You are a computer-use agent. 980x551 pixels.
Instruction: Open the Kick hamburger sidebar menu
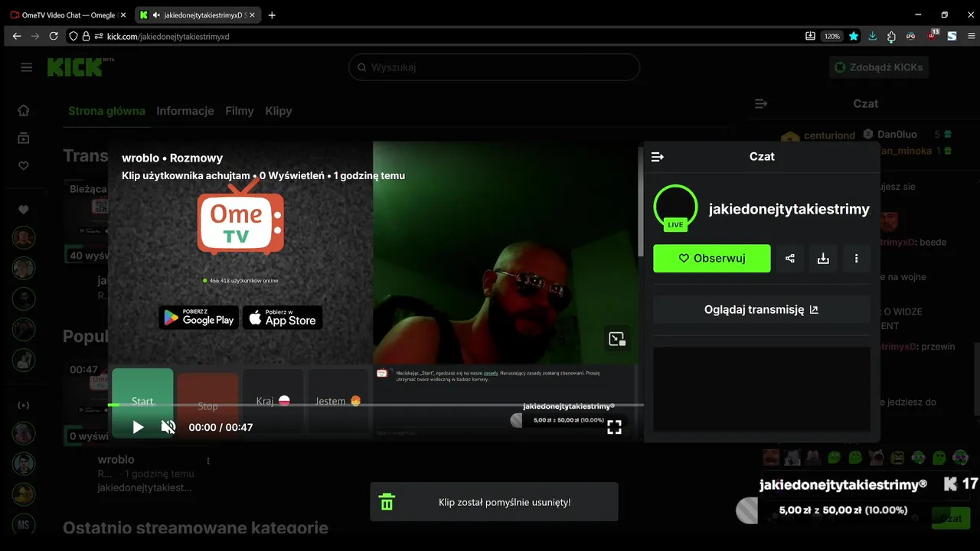(x=27, y=67)
